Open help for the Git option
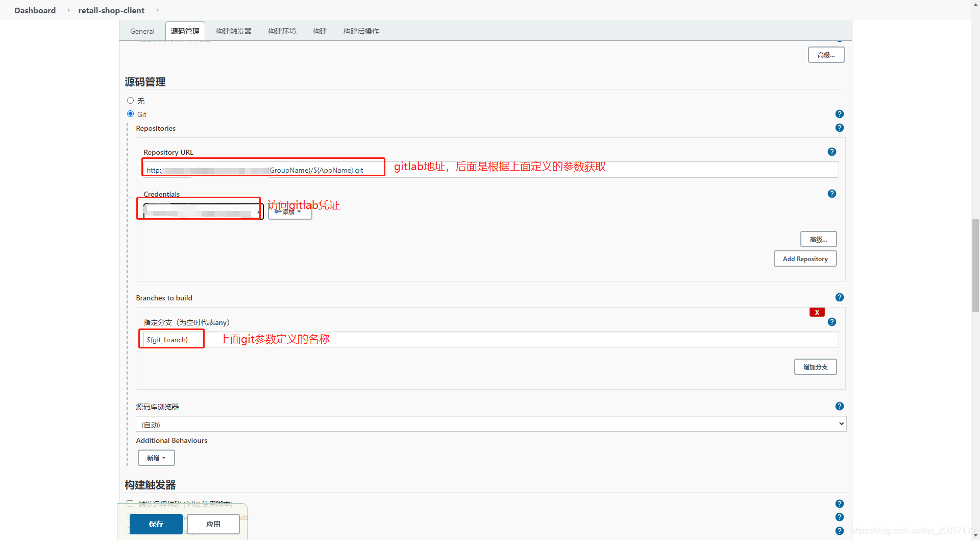This screenshot has width=980, height=540. point(839,114)
